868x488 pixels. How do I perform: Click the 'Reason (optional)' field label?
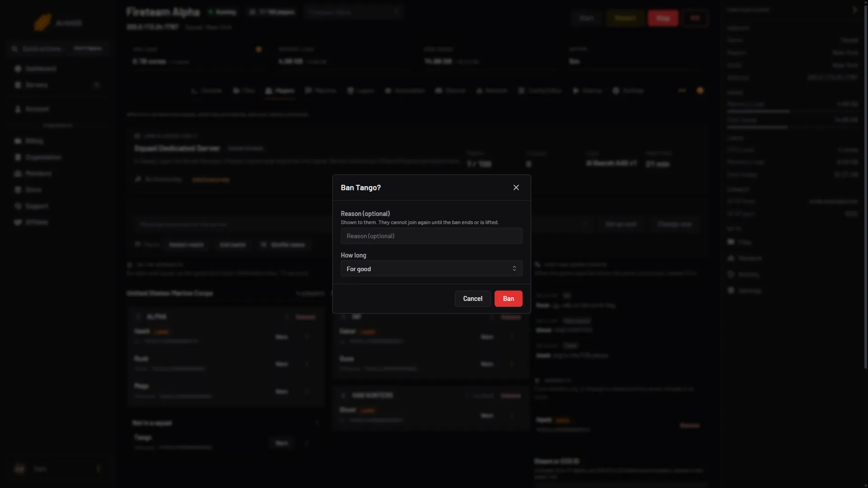click(365, 214)
